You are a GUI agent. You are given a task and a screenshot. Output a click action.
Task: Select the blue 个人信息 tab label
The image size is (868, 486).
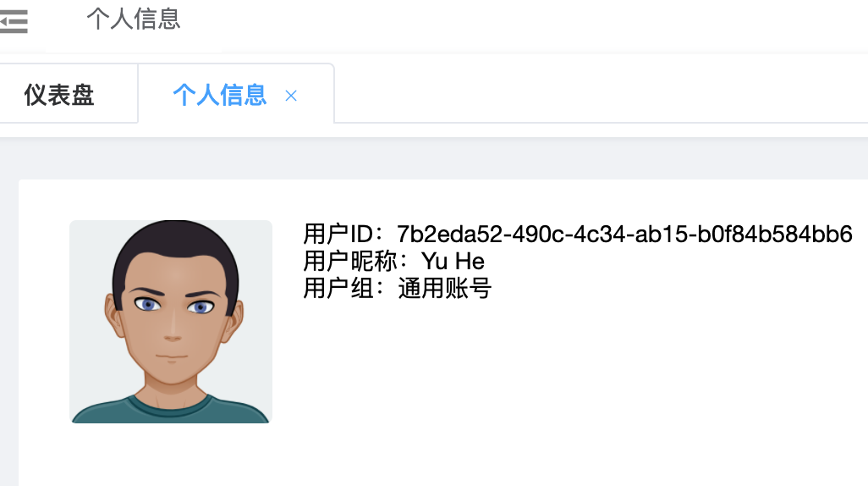220,95
